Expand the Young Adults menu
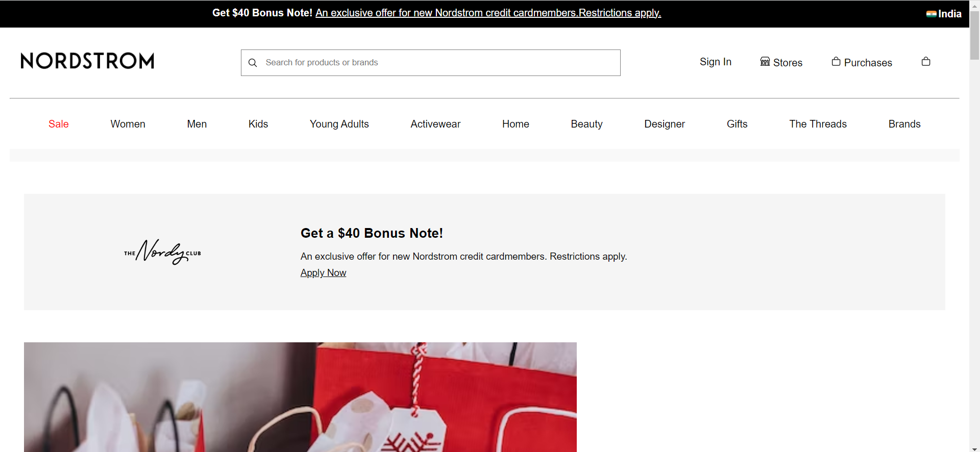This screenshot has height=452, width=980. tap(339, 124)
